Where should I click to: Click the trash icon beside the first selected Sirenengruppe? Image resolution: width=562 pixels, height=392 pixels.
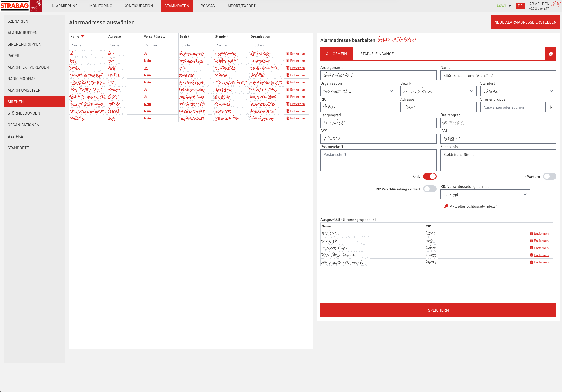(531, 233)
